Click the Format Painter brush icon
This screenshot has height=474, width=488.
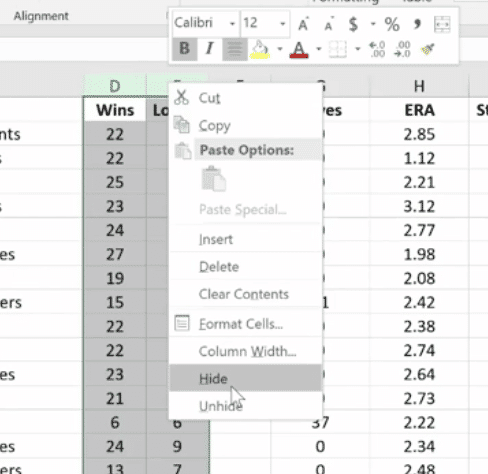pos(428,49)
